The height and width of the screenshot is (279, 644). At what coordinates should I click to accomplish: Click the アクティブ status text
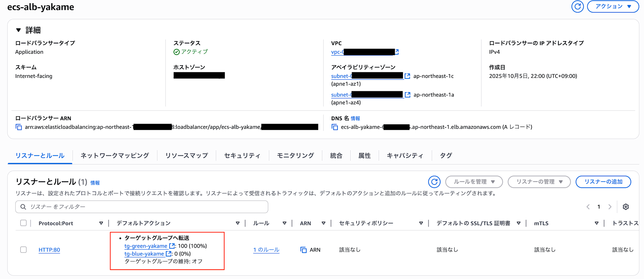tap(194, 52)
